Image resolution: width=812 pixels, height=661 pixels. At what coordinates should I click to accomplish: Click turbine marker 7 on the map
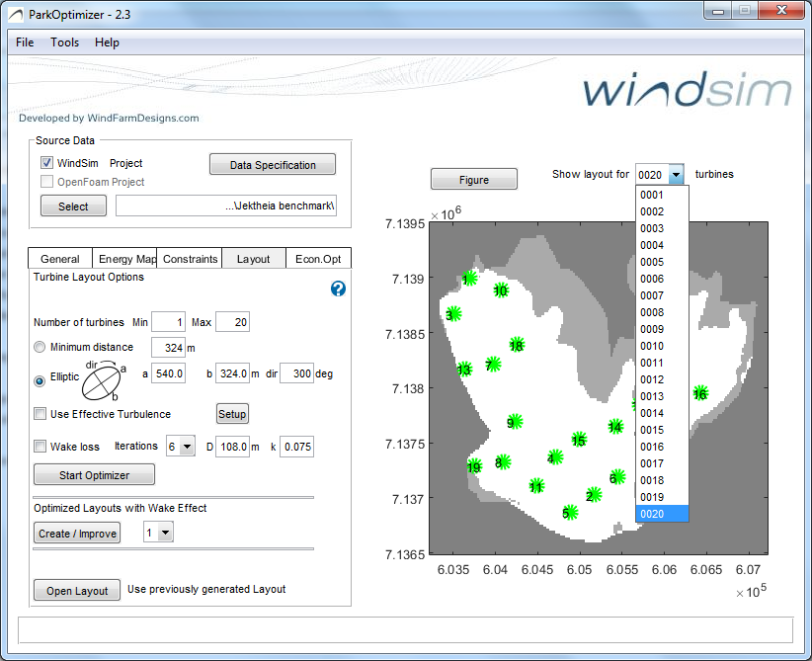click(x=493, y=365)
